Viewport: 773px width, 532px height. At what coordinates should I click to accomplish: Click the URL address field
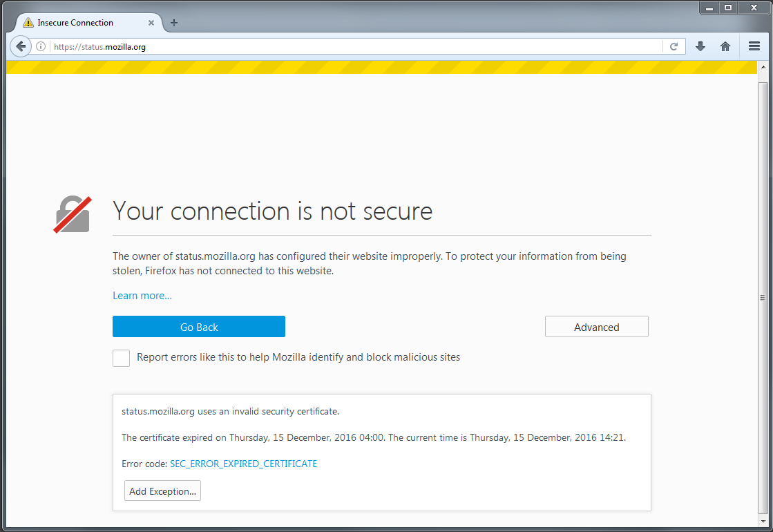point(355,47)
